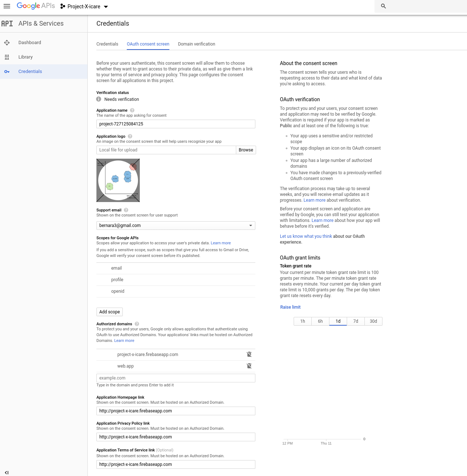The width and height of the screenshot is (467, 476).
Task: Click the Add scope button
Action: [109, 312]
